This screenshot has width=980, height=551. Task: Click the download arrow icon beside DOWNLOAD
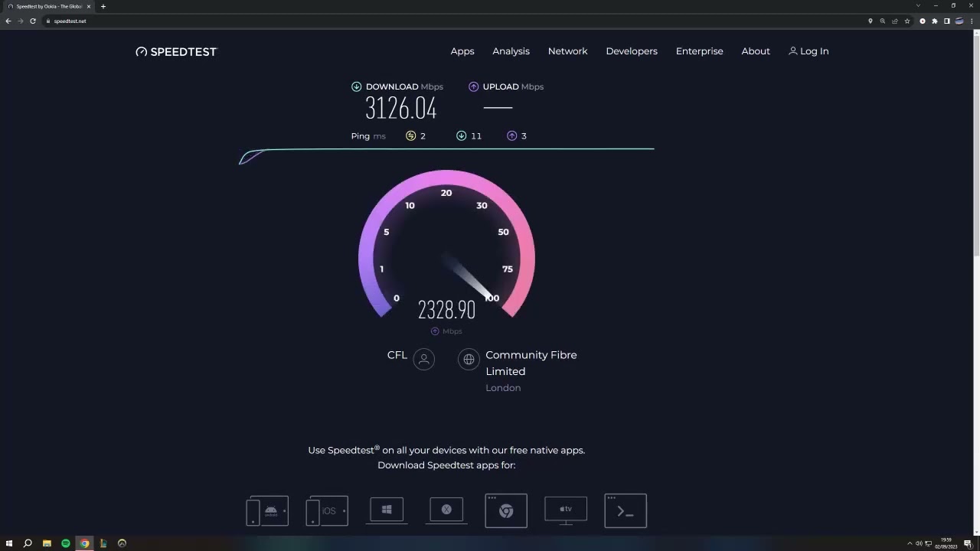[356, 86]
